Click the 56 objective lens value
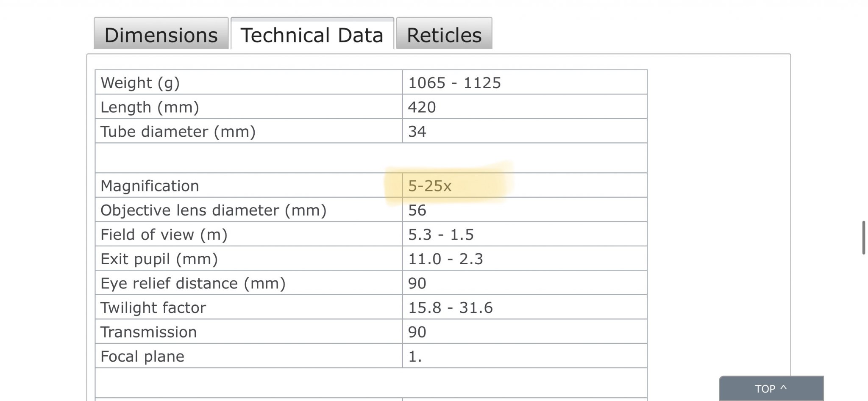The image size is (868, 401). [x=417, y=210]
